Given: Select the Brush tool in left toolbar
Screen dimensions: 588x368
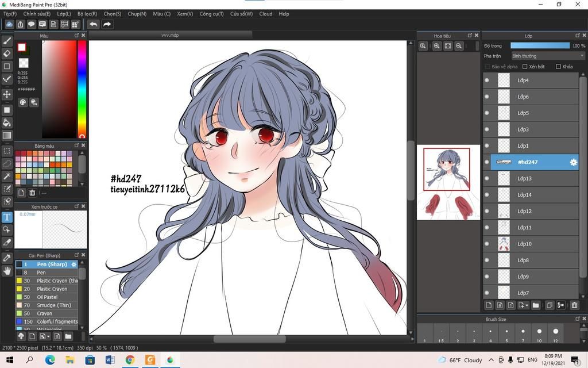Looking at the screenshot, I should [x=7, y=41].
